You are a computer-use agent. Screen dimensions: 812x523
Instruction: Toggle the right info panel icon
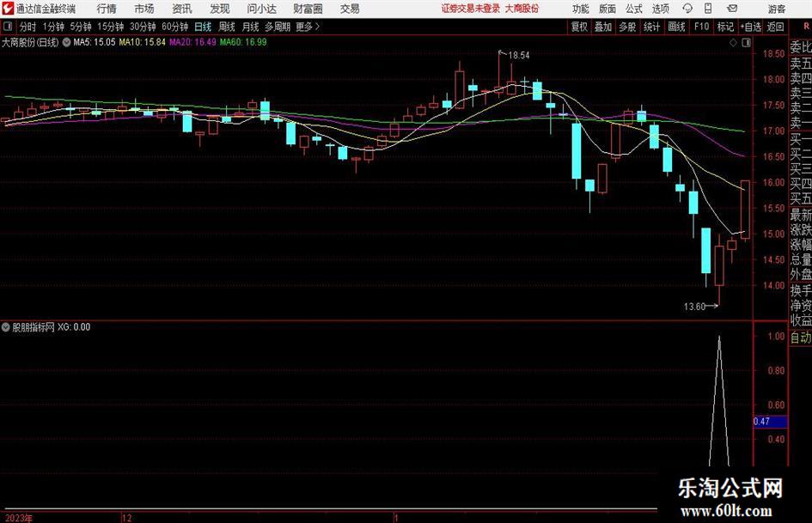[x=746, y=43]
